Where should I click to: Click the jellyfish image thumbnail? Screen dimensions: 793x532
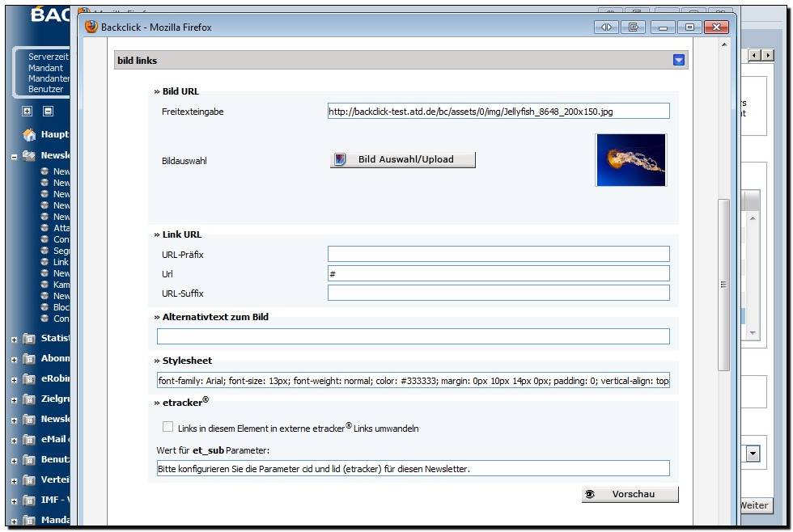click(630, 160)
